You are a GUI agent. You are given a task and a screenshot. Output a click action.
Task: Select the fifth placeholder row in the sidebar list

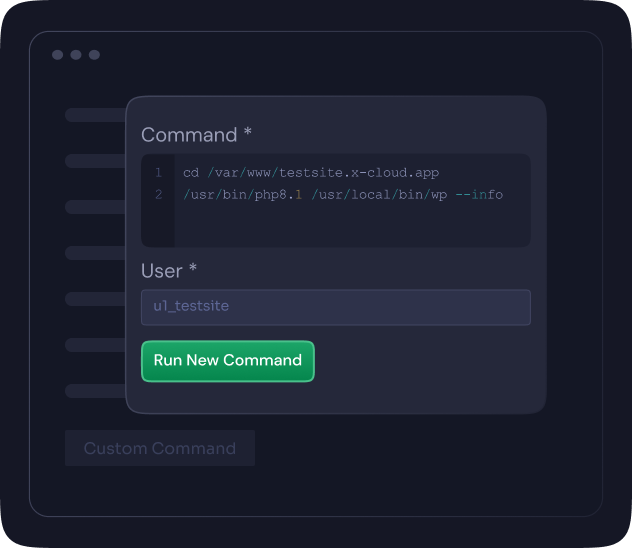(x=96, y=299)
